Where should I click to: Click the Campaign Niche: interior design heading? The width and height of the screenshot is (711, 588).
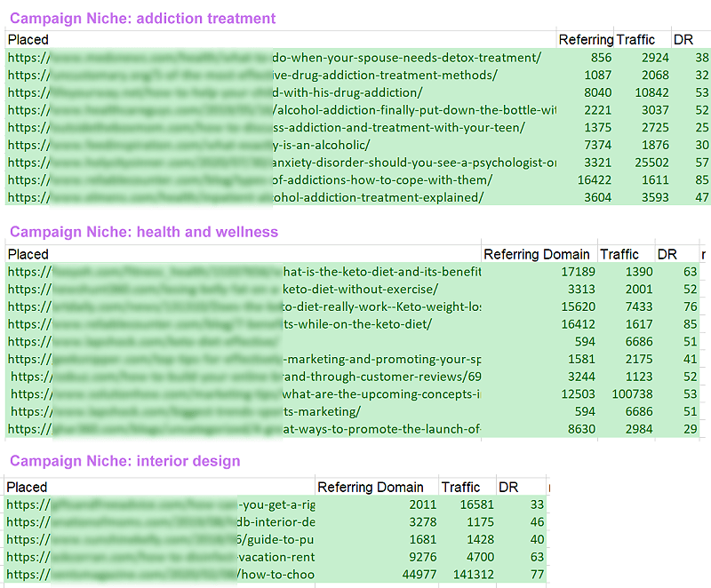[x=124, y=461]
